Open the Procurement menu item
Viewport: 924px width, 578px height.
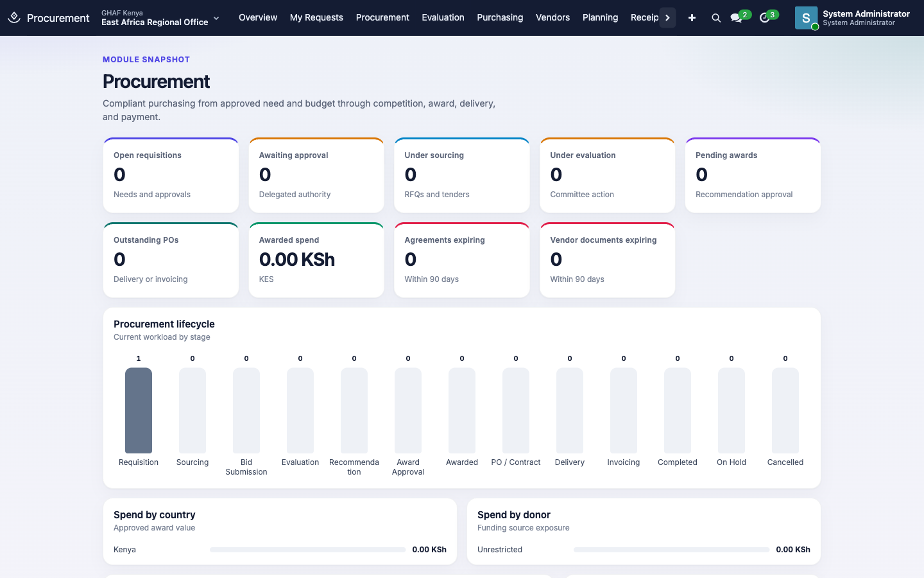pyautogui.click(x=382, y=18)
